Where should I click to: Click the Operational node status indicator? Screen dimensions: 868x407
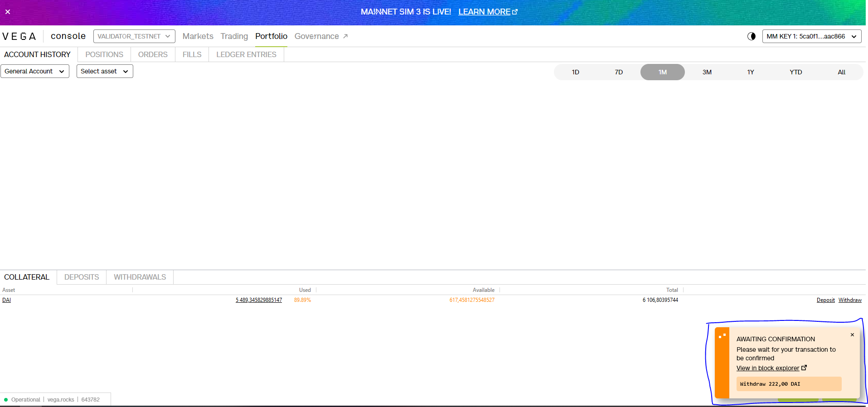(22, 400)
